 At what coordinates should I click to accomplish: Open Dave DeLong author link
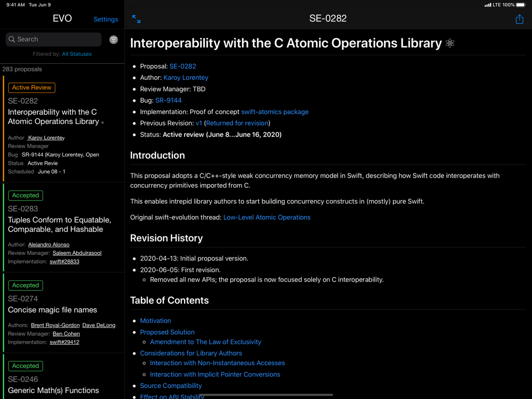[x=99, y=326]
